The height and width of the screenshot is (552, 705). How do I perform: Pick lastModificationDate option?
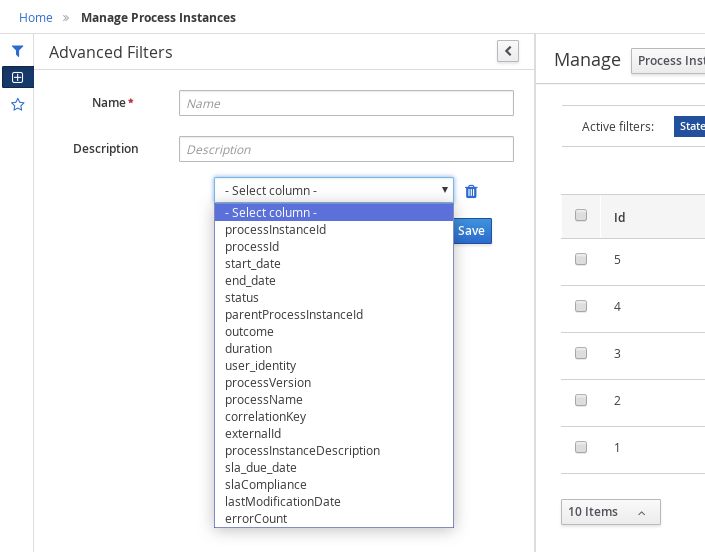click(x=334, y=502)
